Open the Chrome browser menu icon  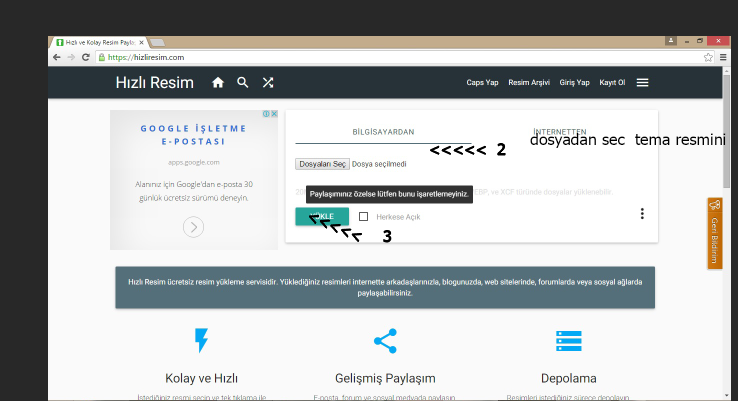(722, 58)
